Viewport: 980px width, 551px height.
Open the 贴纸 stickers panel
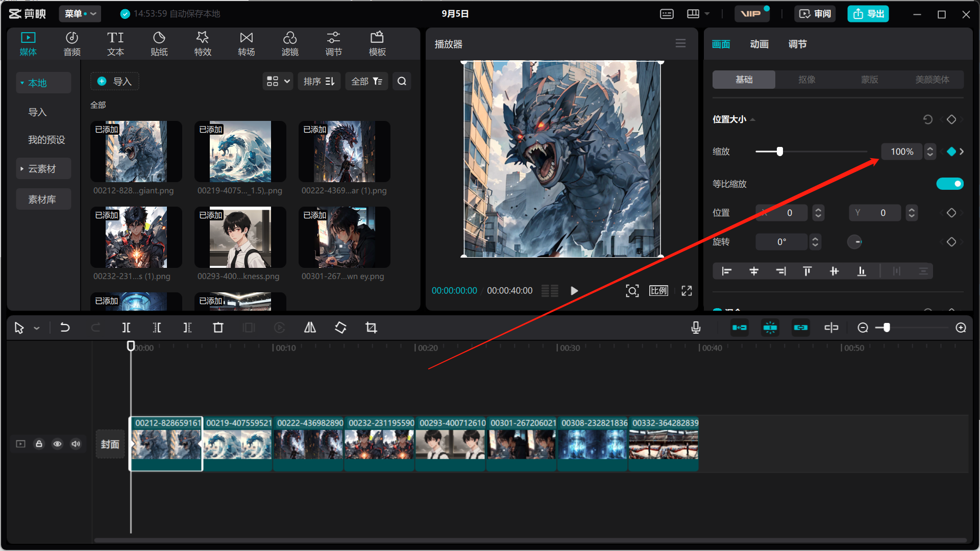pyautogui.click(x=159, y=43)
